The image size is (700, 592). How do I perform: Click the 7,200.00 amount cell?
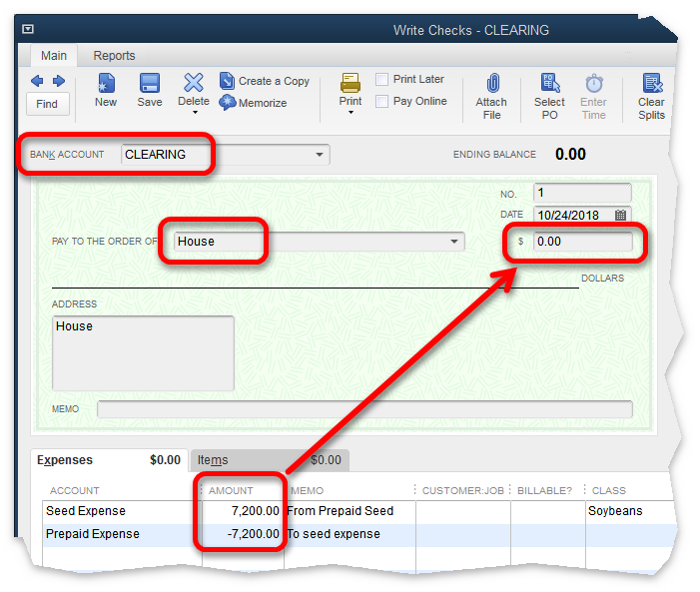244,511
